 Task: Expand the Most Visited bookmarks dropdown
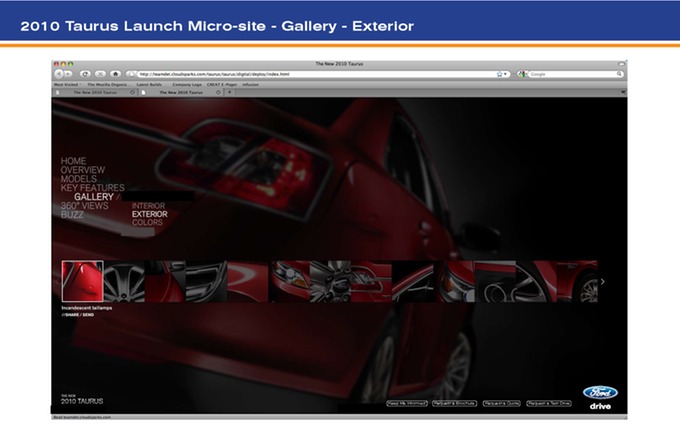66,85
